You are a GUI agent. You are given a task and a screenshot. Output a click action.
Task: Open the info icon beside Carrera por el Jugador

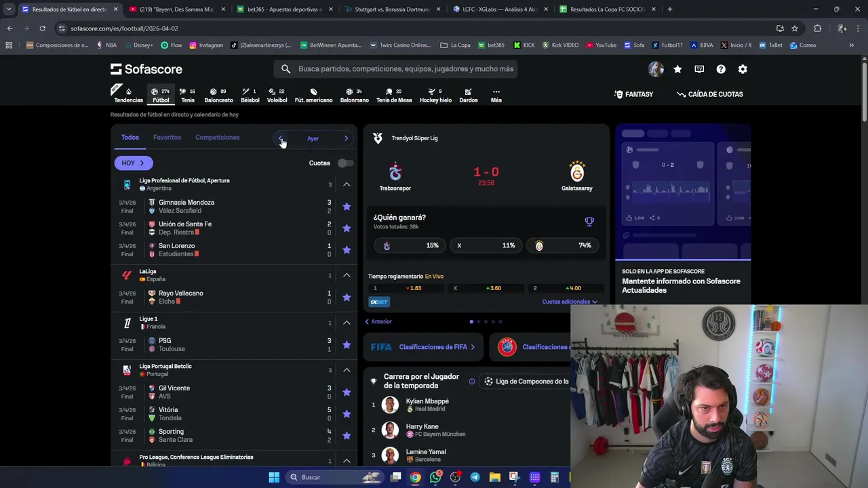(472, 382)
